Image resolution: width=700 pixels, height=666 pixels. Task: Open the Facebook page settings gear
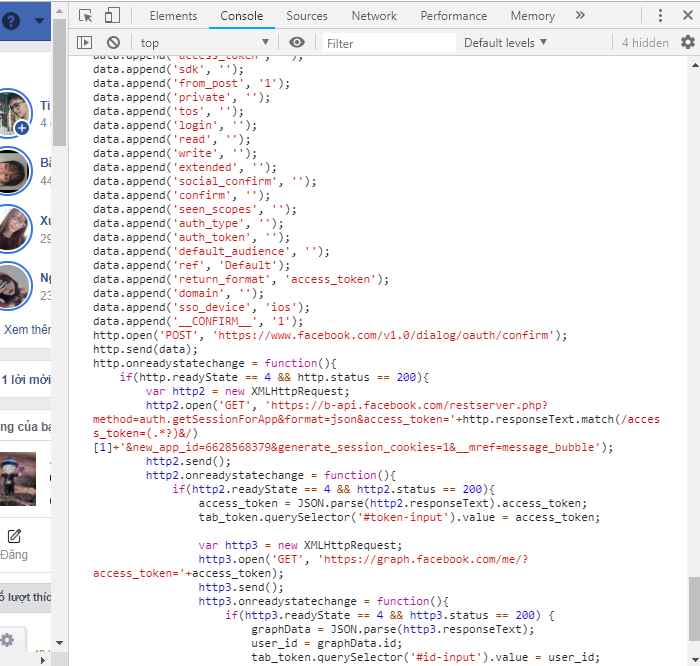(8, 640)
